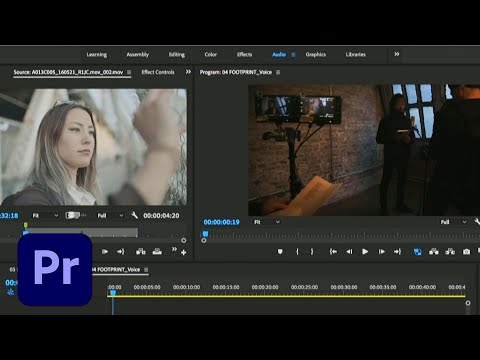
Task: Step forward one frame in program monitor
Action: click(382, 252)
